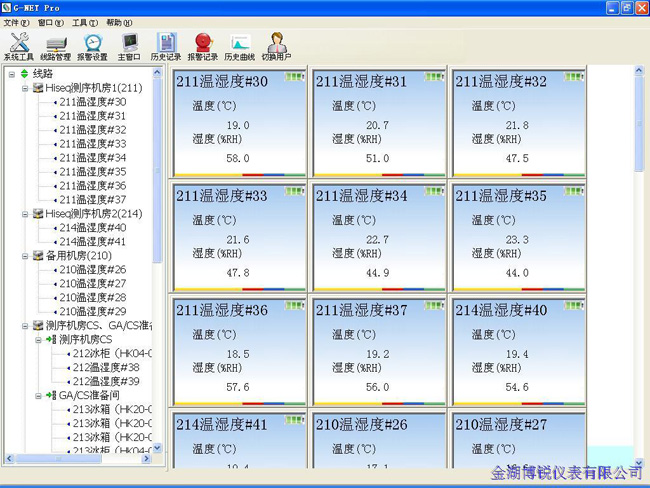650x488 pixels.
Task: Click the 线路管理 toolbar icon
Action: [56, 46]
